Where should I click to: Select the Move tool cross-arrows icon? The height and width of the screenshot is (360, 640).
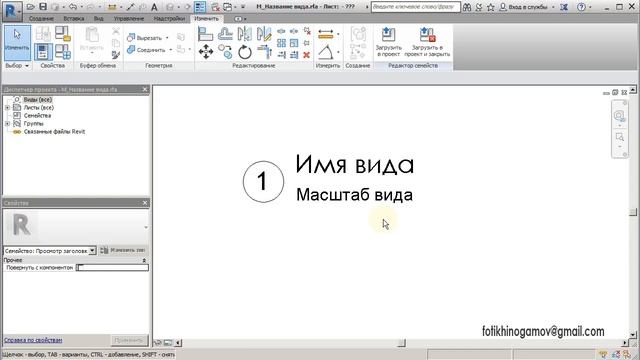pos(206,52)
